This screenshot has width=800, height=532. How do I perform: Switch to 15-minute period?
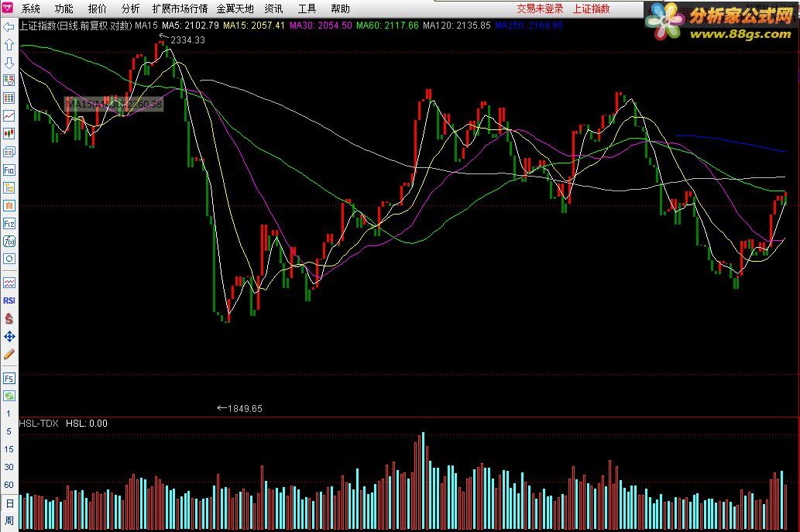point(9,449)
